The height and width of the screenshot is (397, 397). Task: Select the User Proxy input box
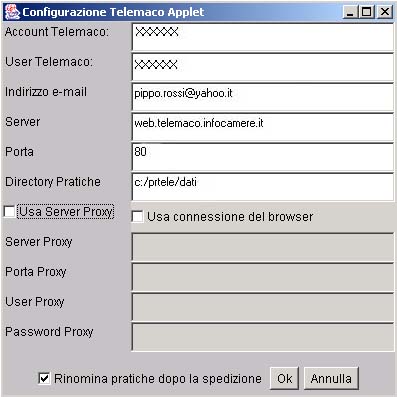coord(263,307)
